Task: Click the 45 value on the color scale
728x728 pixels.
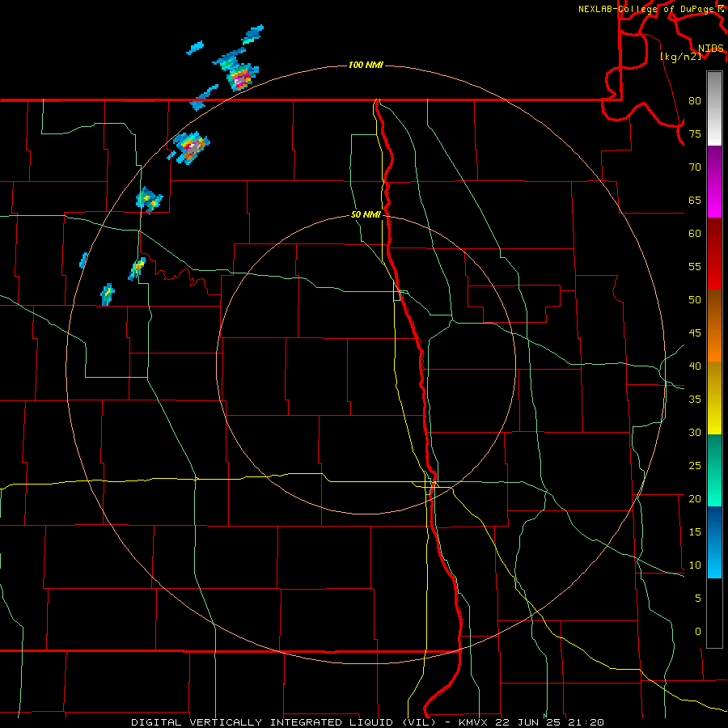Action: pos(695,333)
